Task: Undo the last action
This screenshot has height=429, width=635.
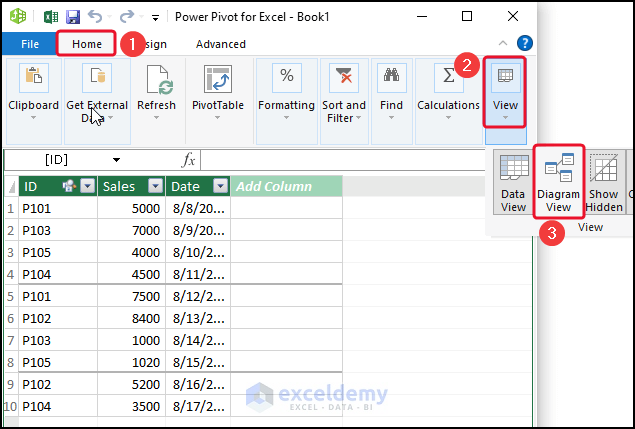Action: (x=95, y=17)
